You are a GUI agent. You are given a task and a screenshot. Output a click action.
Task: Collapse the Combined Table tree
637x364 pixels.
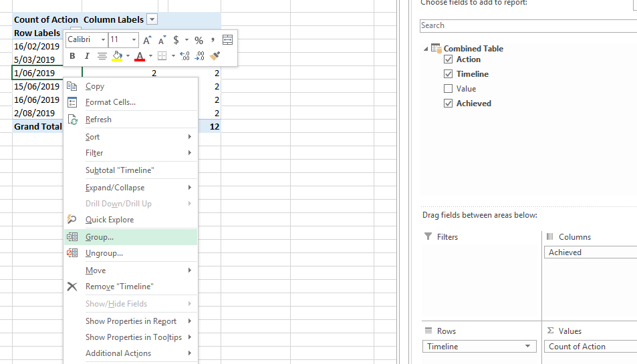[x=426, y=49]
